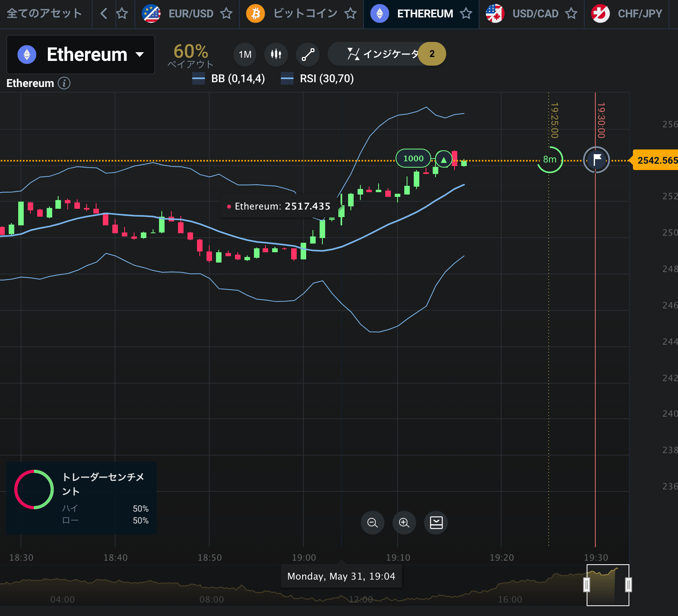Click the chart layout icon beside zoom buttons
This screenshot has width=678, height=616.
point(436,523)
